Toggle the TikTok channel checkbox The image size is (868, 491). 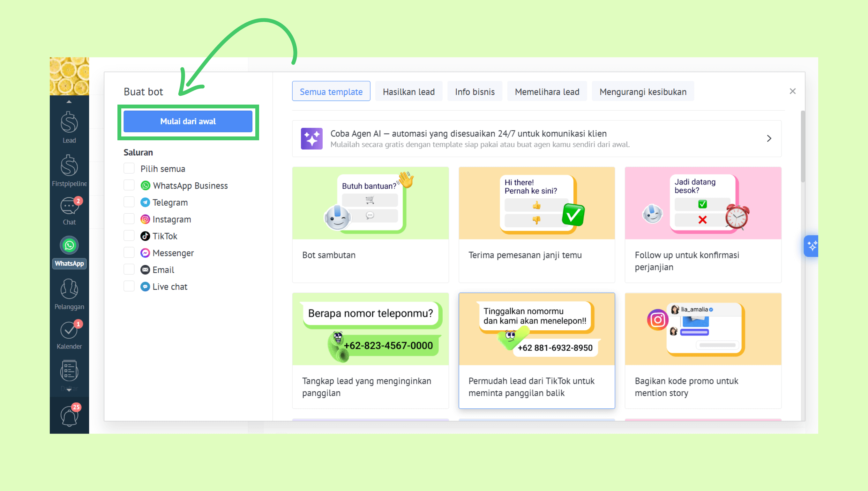[129, 236]
